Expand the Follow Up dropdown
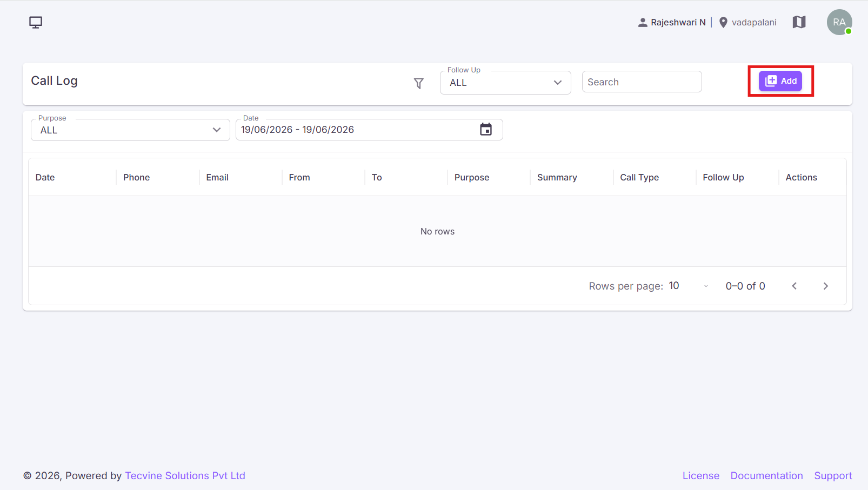Viewport: 868px width, 490px height. click(x=505, y=83)
